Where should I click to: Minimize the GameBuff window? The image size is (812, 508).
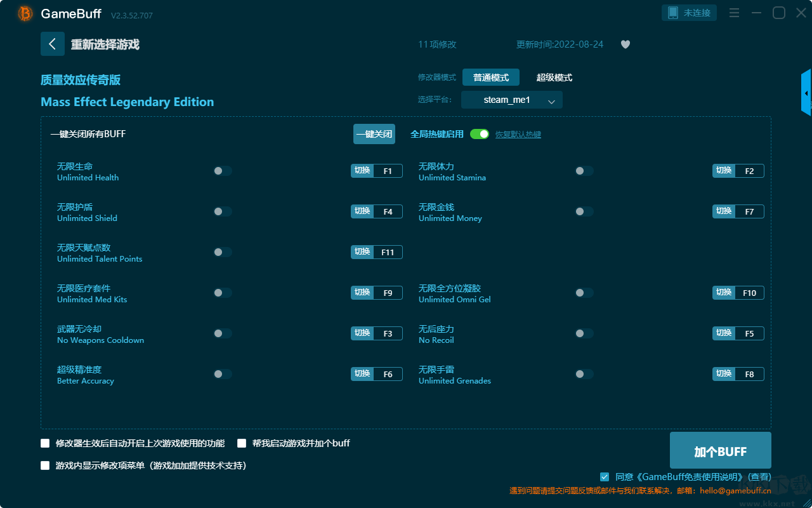(756, 13)
